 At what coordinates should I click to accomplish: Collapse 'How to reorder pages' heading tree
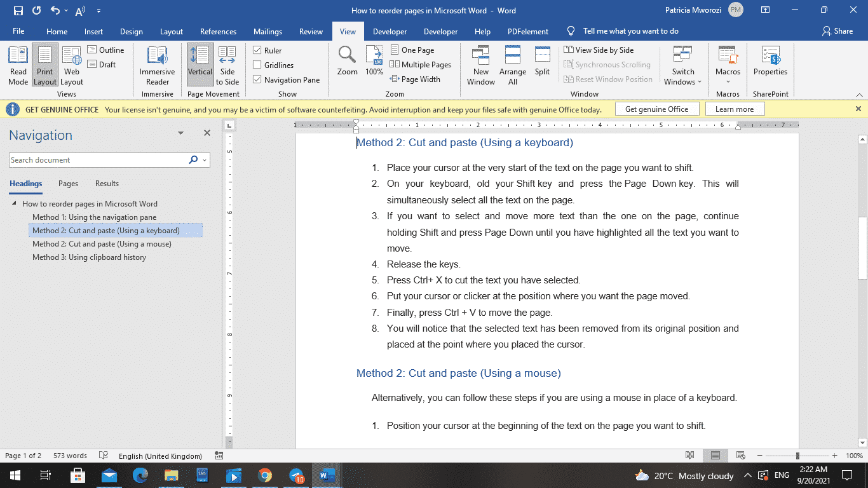[14, 204]
